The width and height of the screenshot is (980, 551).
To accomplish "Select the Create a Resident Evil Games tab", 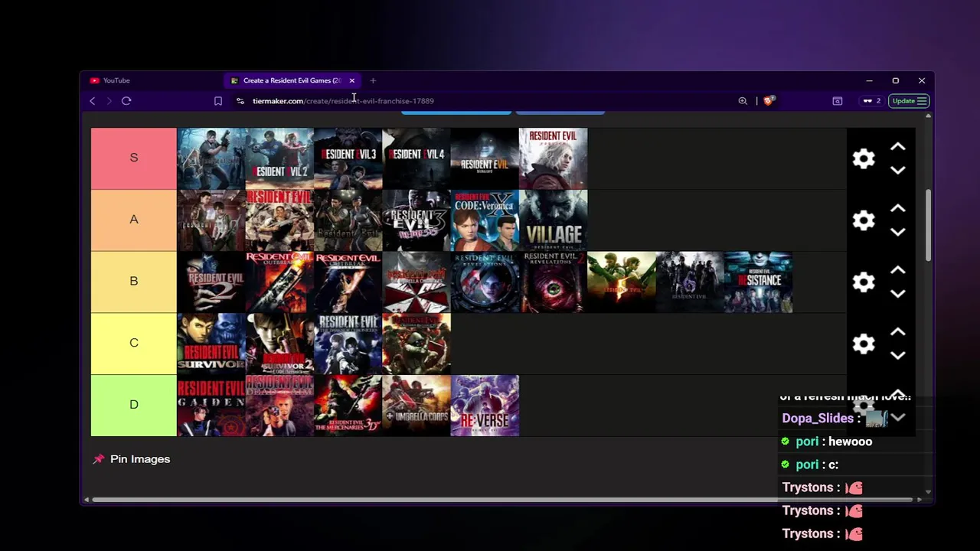I will 292,80.
